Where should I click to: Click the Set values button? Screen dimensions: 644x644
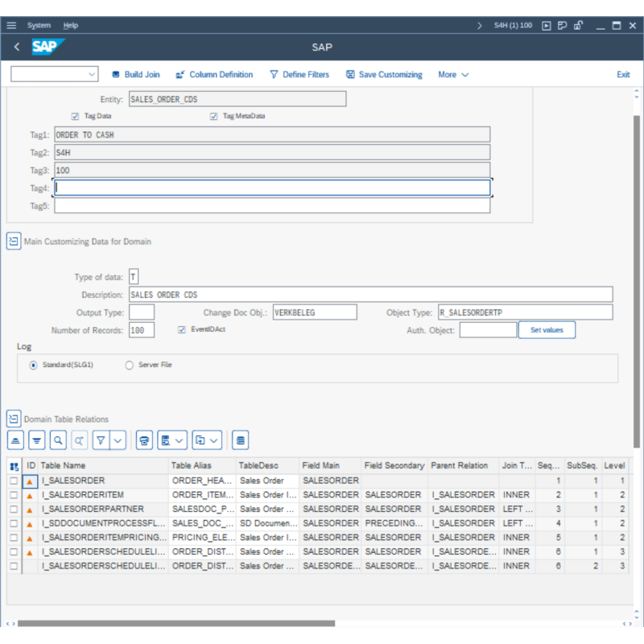click(547, 330)
